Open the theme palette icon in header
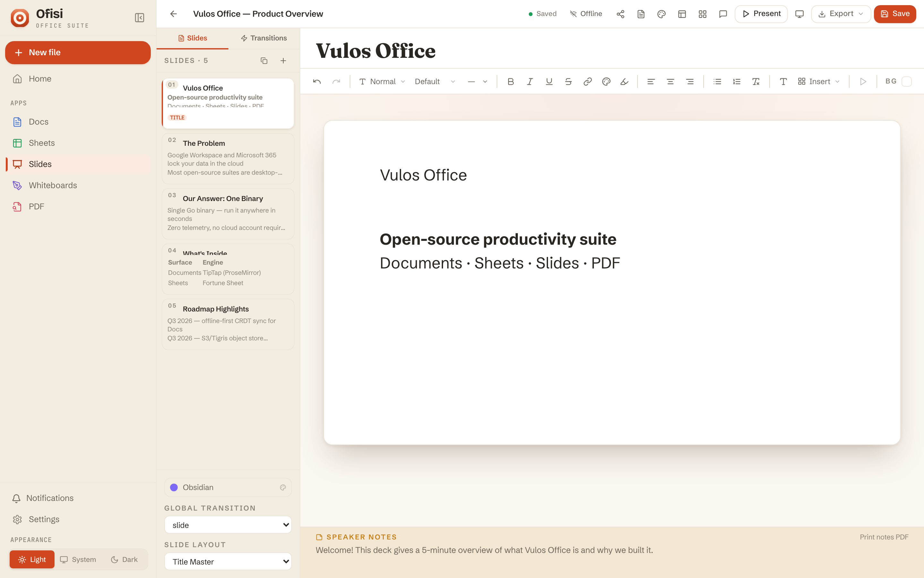Image resolution: width=924 pixels, height=578 pixels. (662, 14)
